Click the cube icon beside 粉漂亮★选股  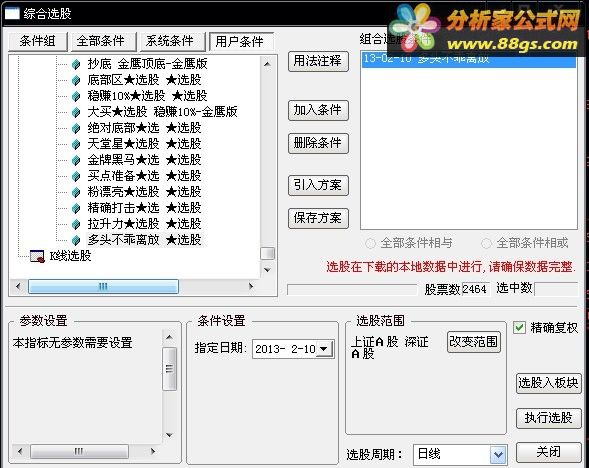pyautogui.click(x=76, y=192)
